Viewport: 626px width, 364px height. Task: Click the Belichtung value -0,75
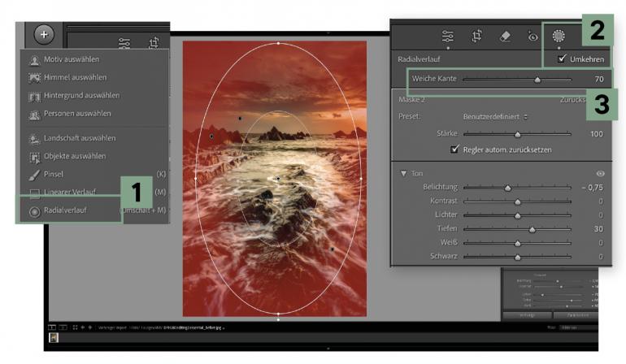pos(593,187)
